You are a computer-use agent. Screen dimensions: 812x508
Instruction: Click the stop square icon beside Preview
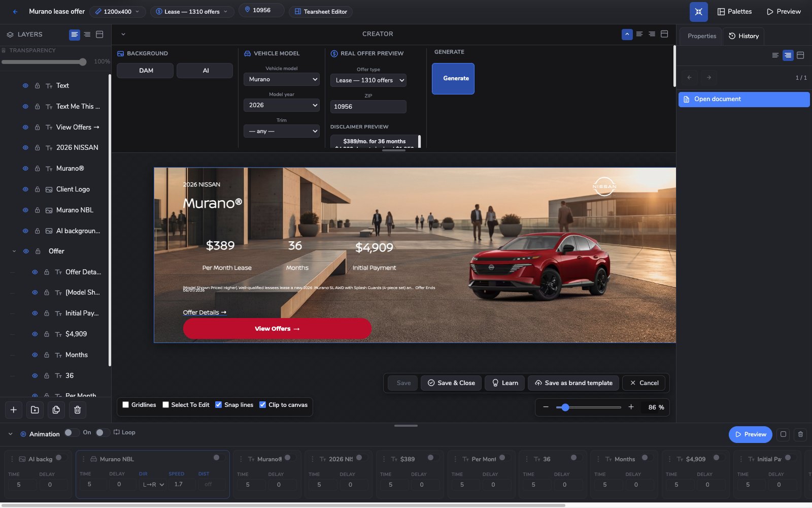pos(783,434)
